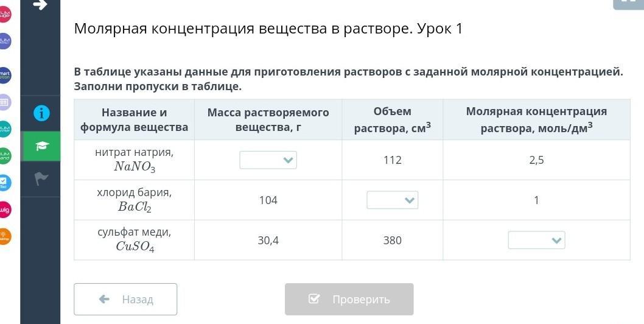
Task: Click the Назад back button
Action: [125, 299]
